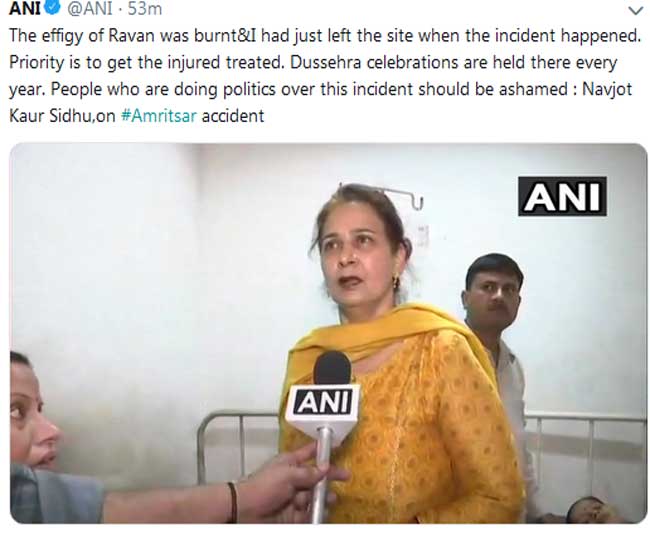The width and height of the screenshot is (650, 540).
Task: Open the attached interview photo
Action: (x=328, y=333)
